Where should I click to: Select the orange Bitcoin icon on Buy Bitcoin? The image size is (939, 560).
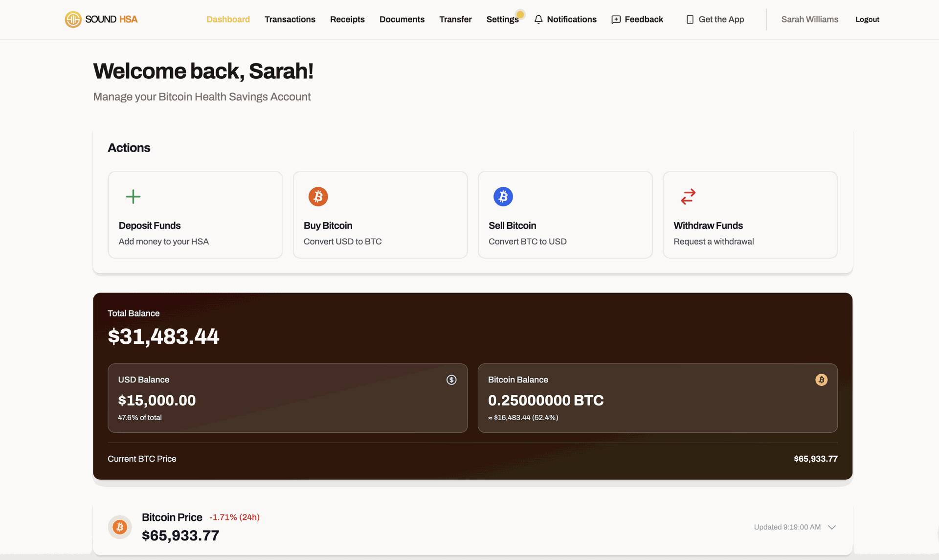(318, 197)
